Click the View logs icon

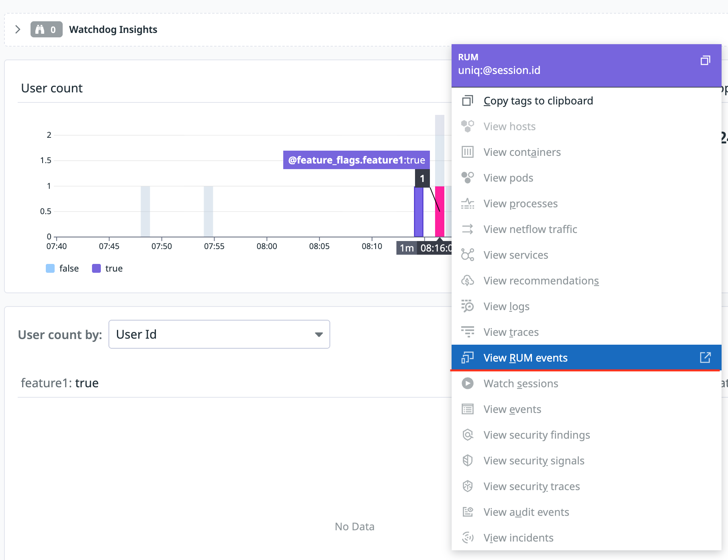467,306
